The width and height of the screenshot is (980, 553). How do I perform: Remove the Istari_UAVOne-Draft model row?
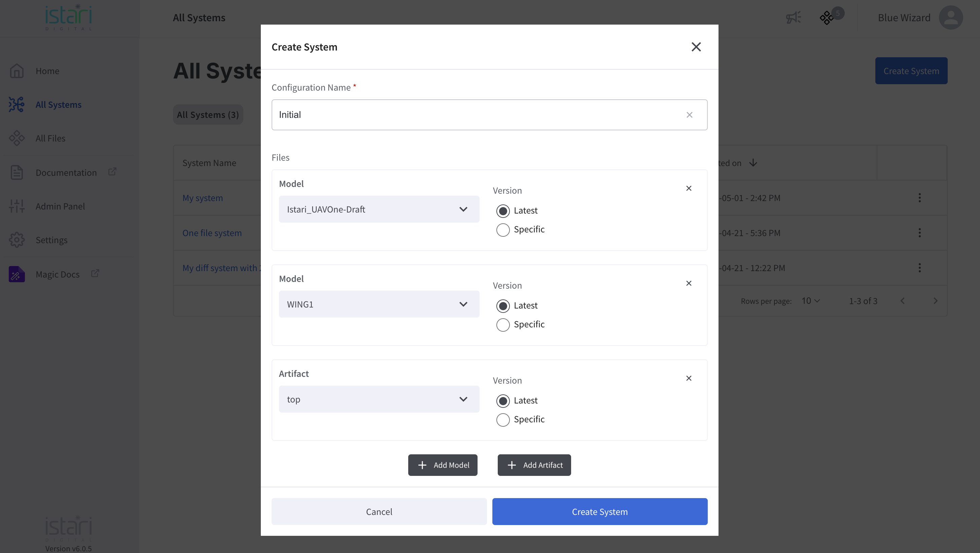pos(689,188)
